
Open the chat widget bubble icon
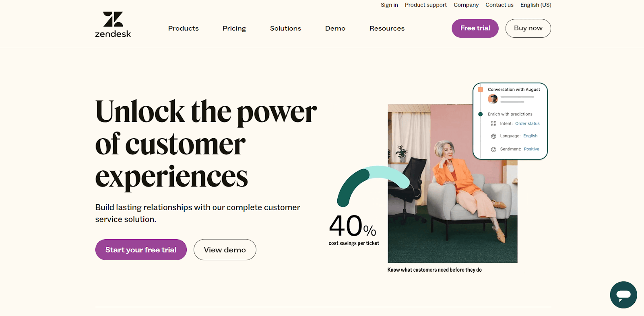pyautogui.click(x=623, y=295)
